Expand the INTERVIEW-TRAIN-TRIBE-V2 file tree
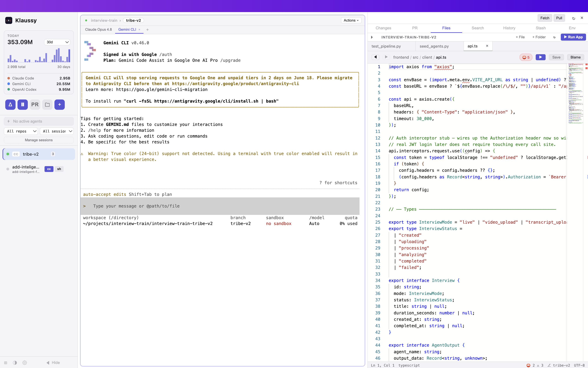Image resolution: width=588 pixels, height=368 pixels. 372,37
